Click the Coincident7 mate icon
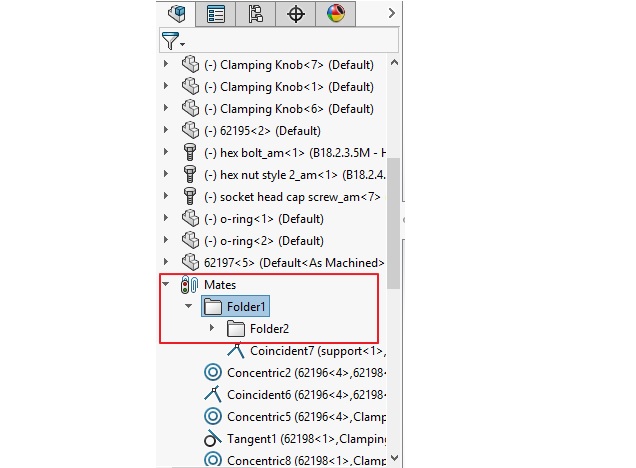 click(x=236, y=350)
